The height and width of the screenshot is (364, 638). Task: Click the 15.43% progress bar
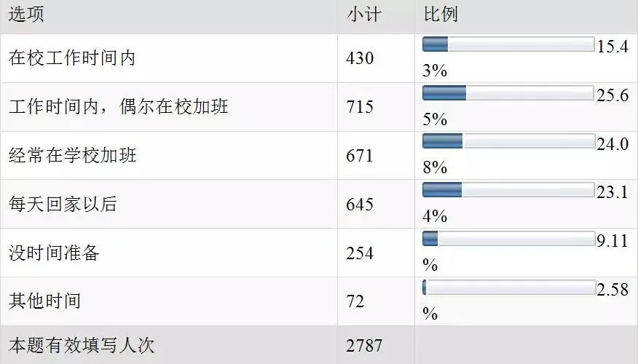pos(508,45)
